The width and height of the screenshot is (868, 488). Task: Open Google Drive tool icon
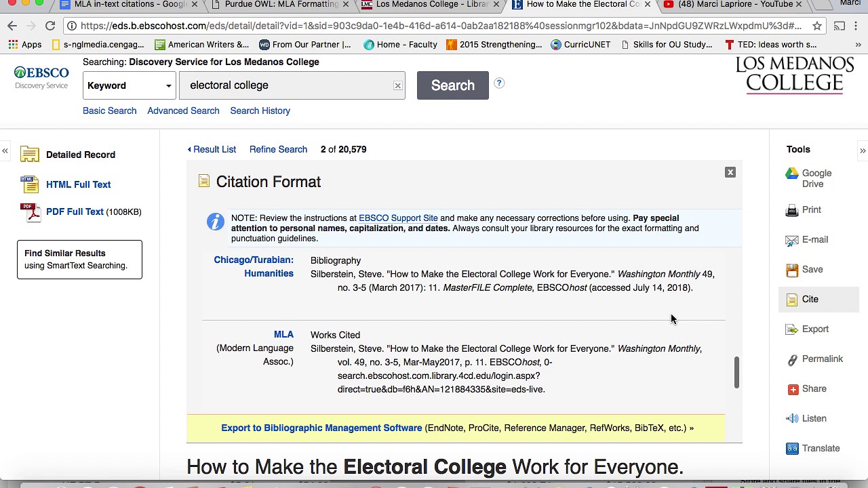point(792,174)
